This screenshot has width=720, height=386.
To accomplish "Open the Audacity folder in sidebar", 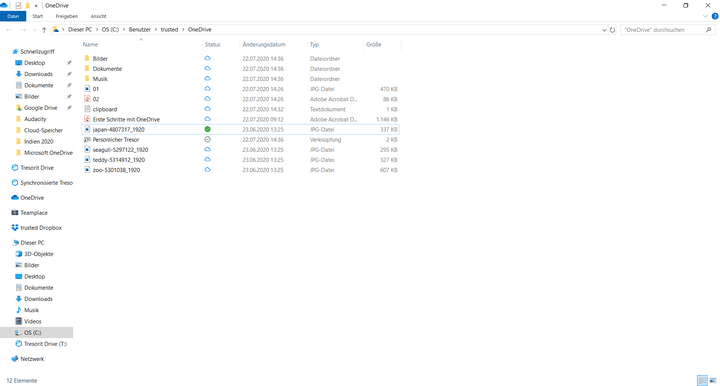I will [35, 119].
